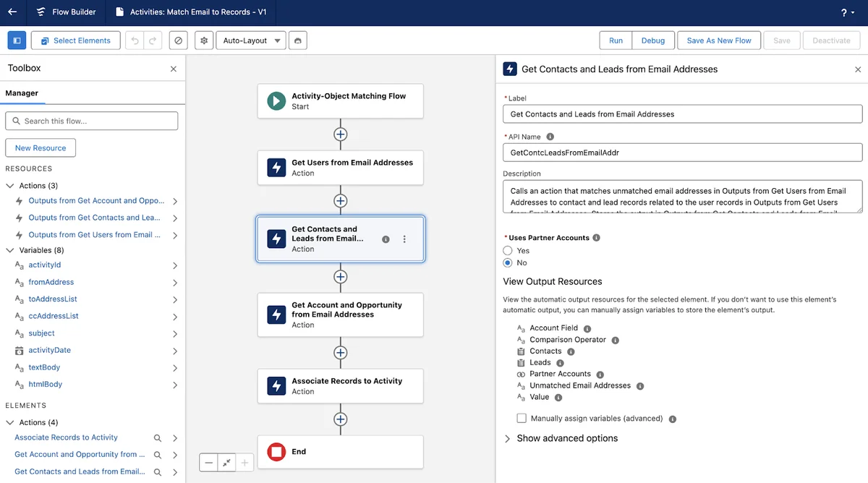868x483 pixels.
Task: Click info icon next to Leads output
Action: [x=560, y=363]
